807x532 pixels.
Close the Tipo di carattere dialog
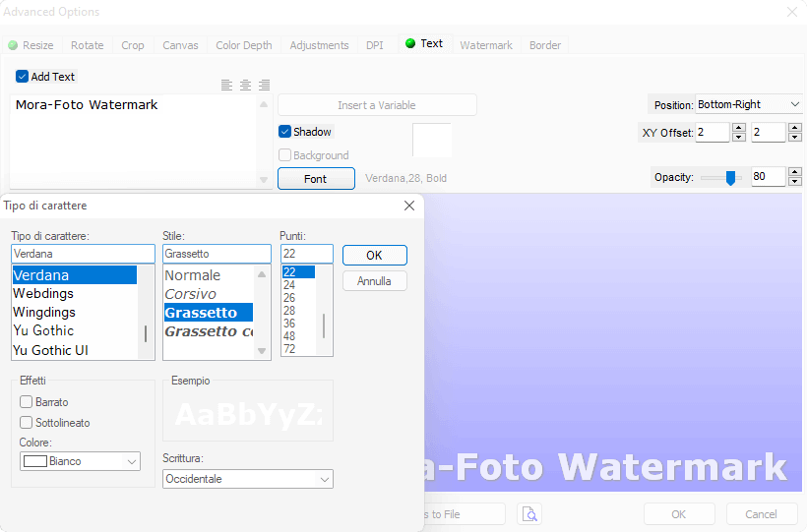(x=409, y=206)
